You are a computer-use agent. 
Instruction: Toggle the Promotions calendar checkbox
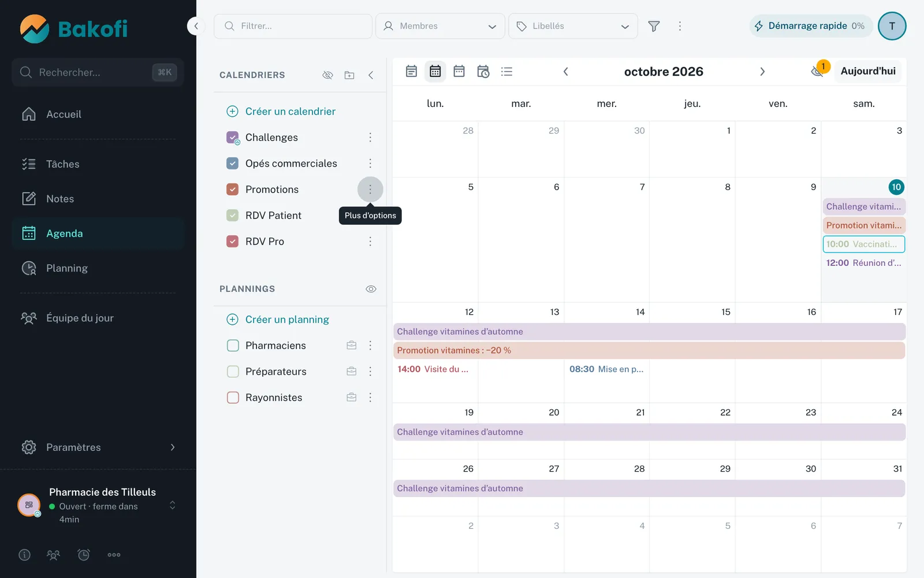233,190
